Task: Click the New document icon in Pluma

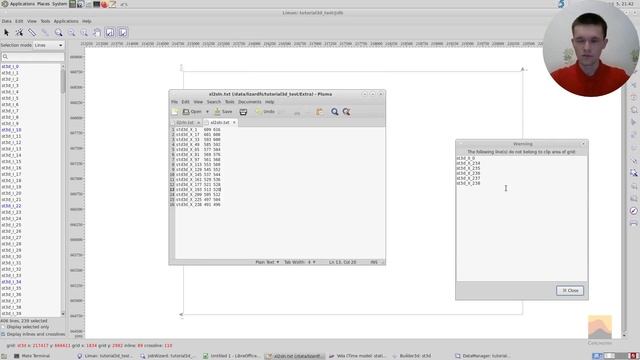Action: pyautogui.click(x=175, y=112)
